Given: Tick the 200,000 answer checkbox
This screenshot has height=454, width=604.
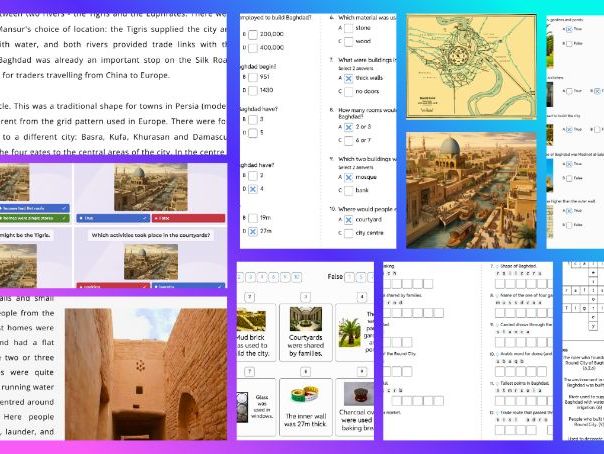Looking at the screenshot, I should tap(253, 35).
